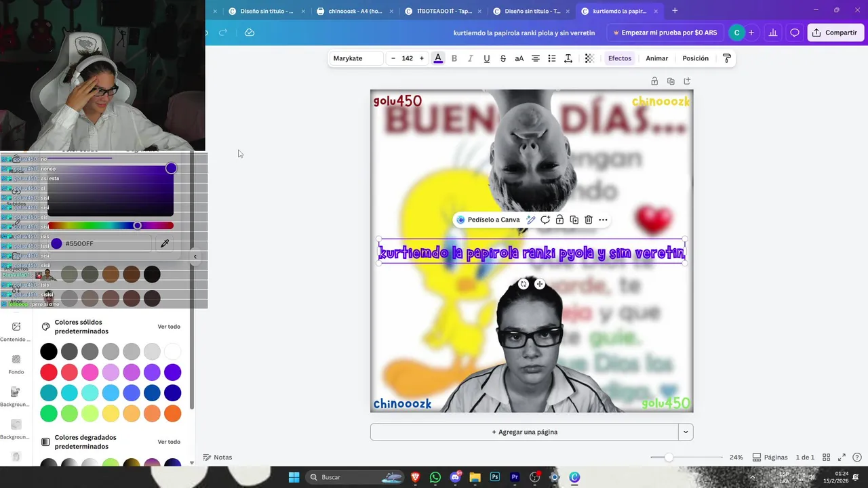Open the Fondo sidebar option

16,364
